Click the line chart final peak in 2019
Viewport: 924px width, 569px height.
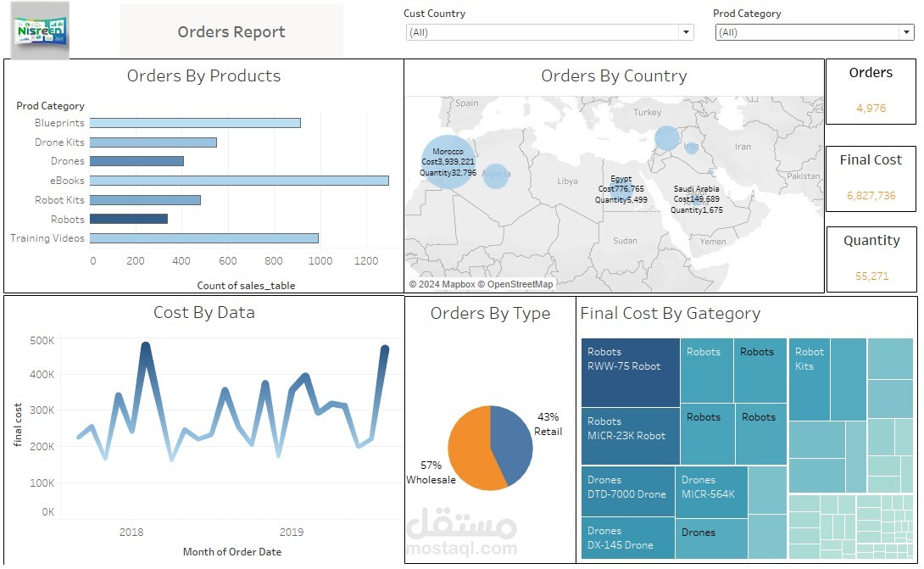pos(385,349)
